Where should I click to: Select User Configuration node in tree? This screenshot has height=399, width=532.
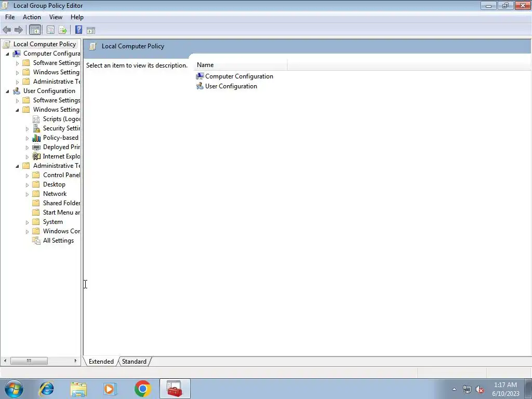click(x=49, y=91)
